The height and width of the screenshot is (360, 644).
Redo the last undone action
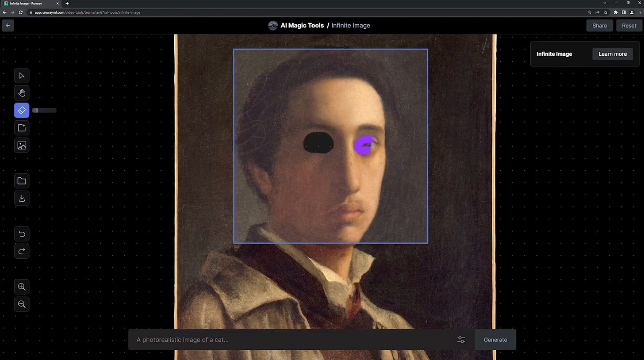point(22,251)
